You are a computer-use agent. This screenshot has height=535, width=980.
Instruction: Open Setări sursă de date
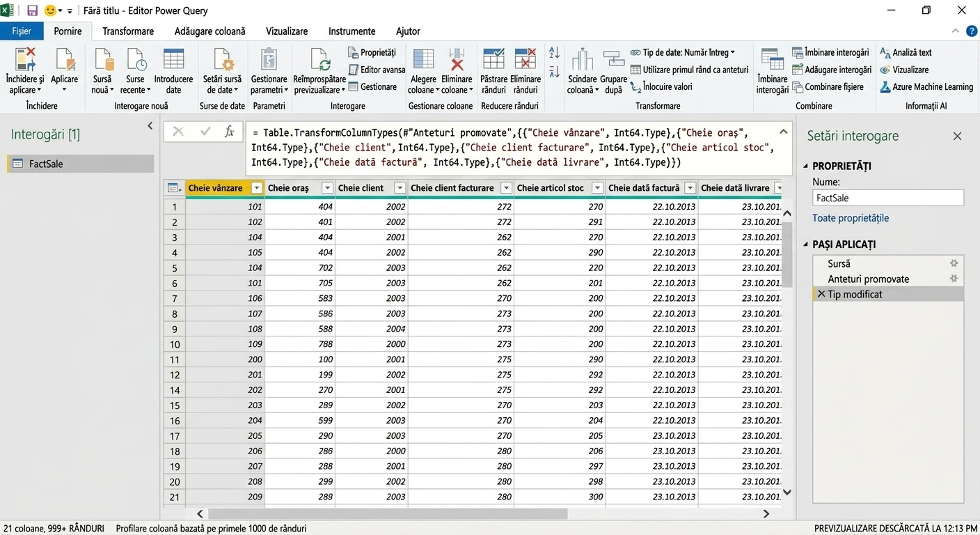223,60
